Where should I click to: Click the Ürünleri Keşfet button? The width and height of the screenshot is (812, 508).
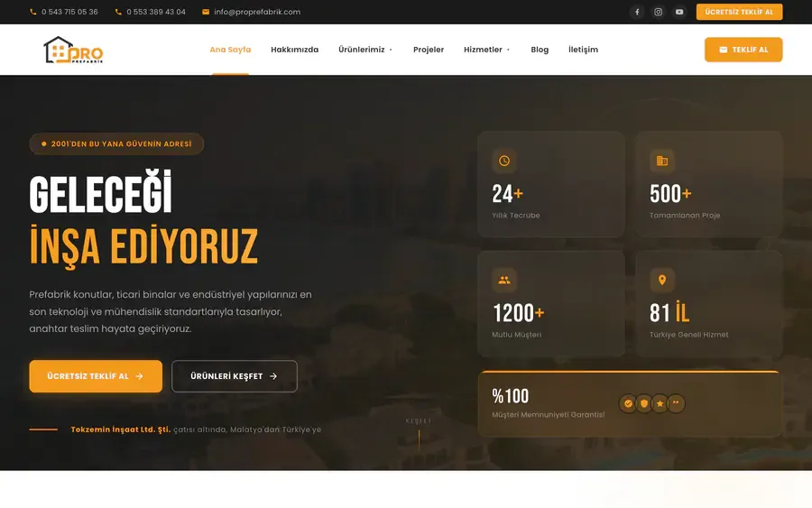coord(235,376)
